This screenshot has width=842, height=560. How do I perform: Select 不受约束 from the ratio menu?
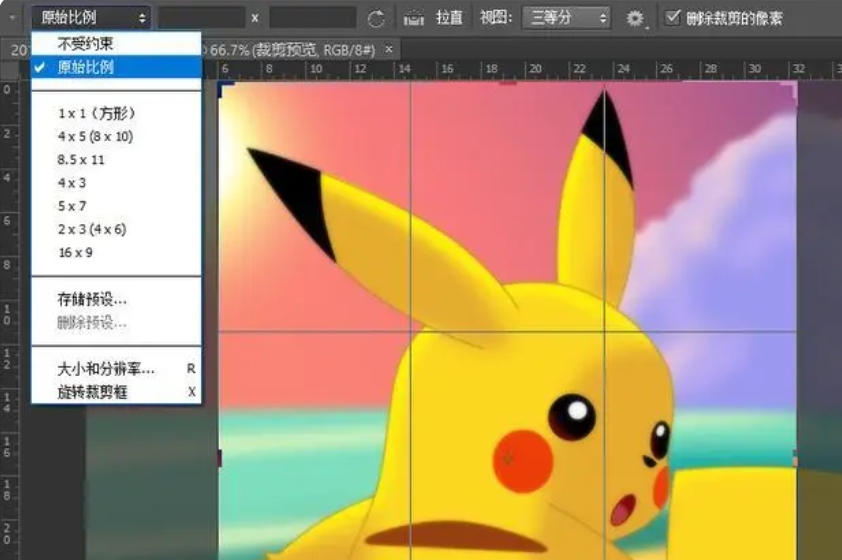point(116,43)
